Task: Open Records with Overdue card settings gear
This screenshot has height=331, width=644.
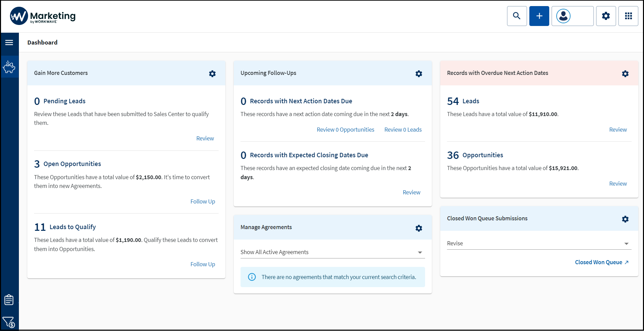Action: [x=625, y=74]
